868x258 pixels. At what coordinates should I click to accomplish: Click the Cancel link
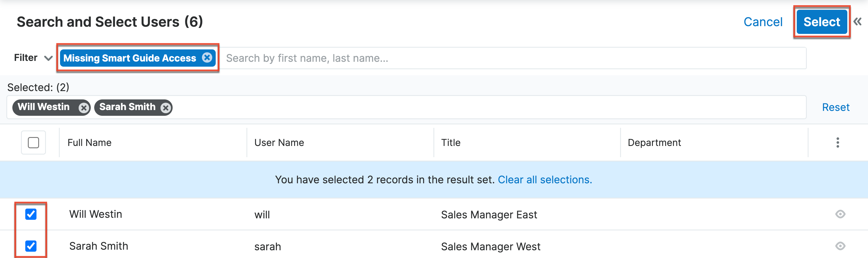[763, 22]
